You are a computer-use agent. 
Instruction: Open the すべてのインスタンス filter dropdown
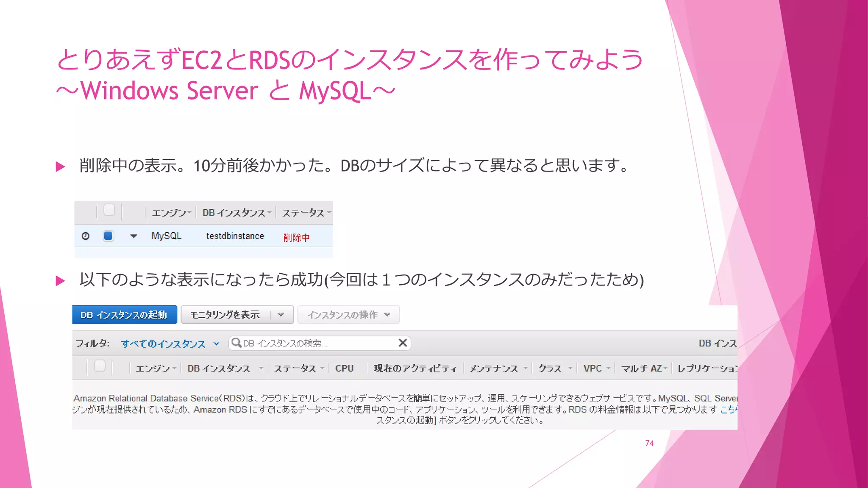pos(170,344)
